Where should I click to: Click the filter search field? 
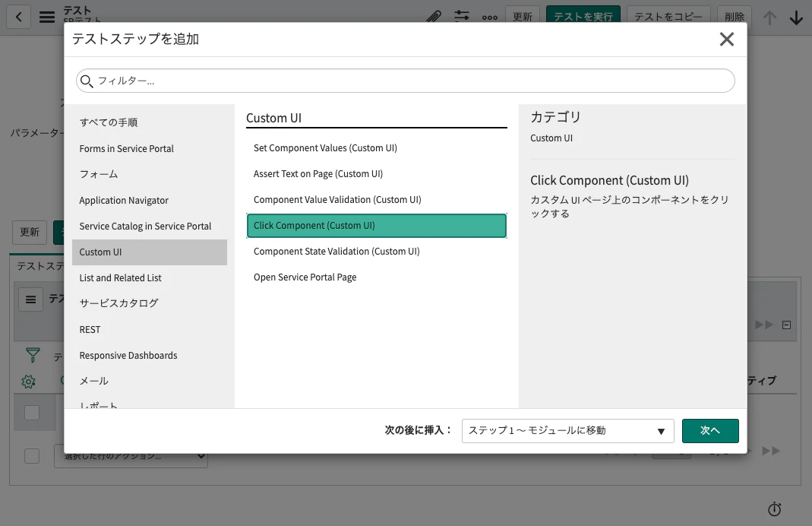pyautogui.click(x=405, y=81)
